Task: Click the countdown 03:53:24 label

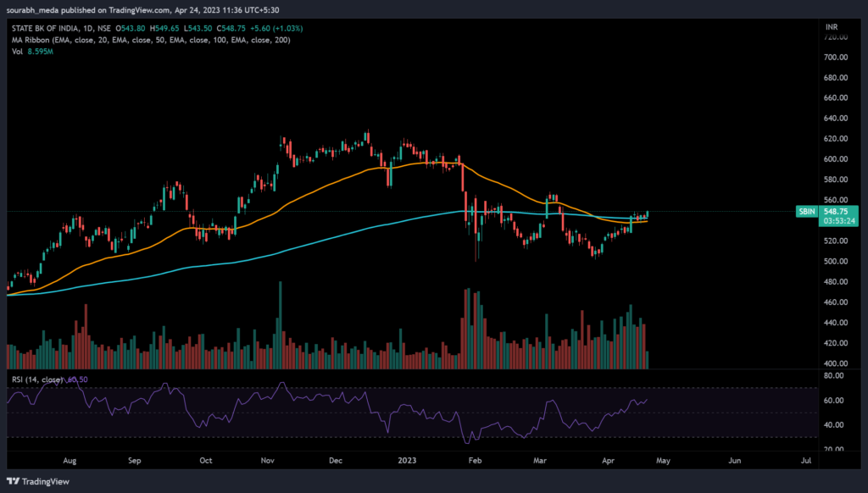Action: click(839, 221)
